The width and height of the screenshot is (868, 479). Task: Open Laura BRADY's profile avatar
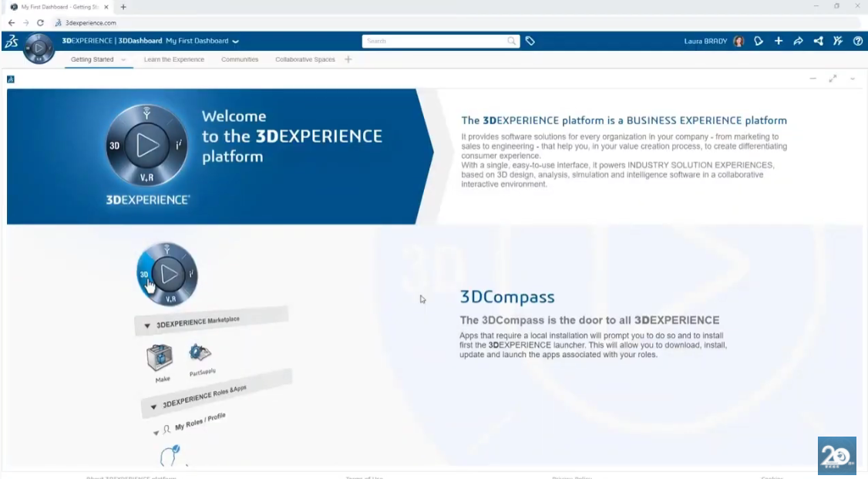(738, 41)
